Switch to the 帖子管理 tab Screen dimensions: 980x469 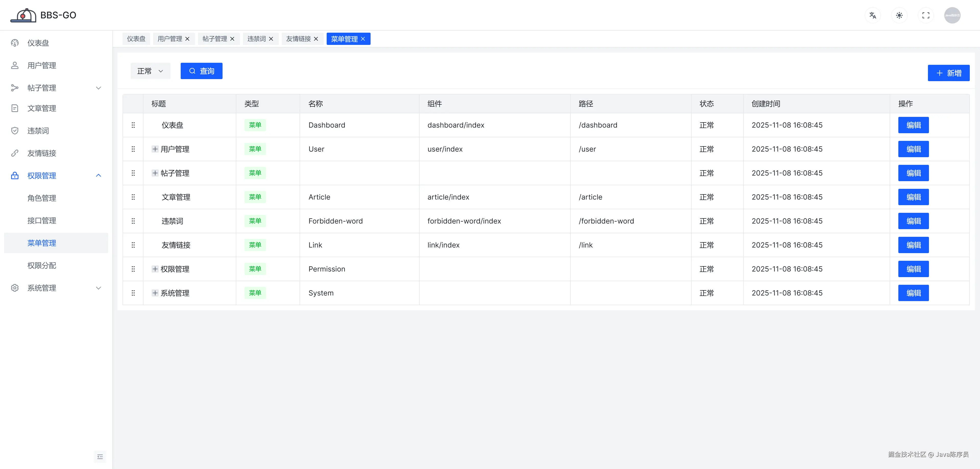click(x=215, y=39)
